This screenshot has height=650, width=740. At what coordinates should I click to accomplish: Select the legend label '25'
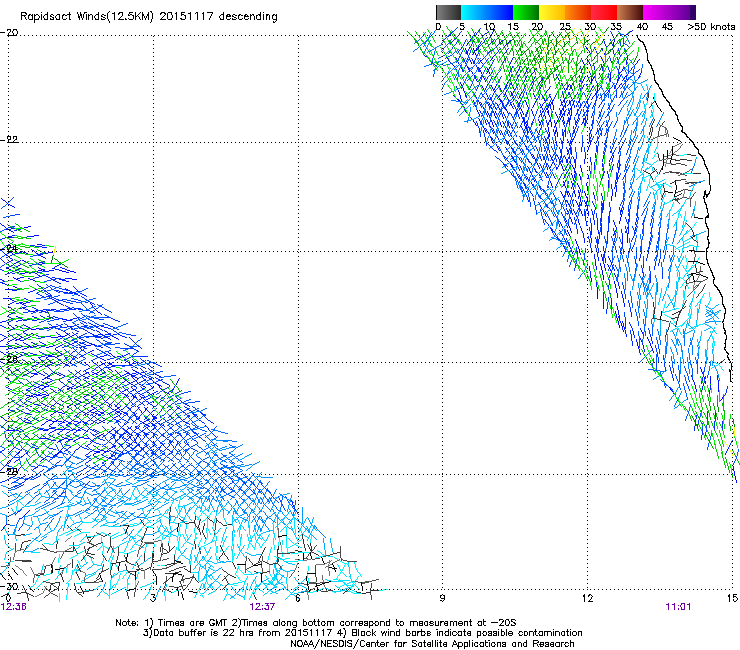565,27
